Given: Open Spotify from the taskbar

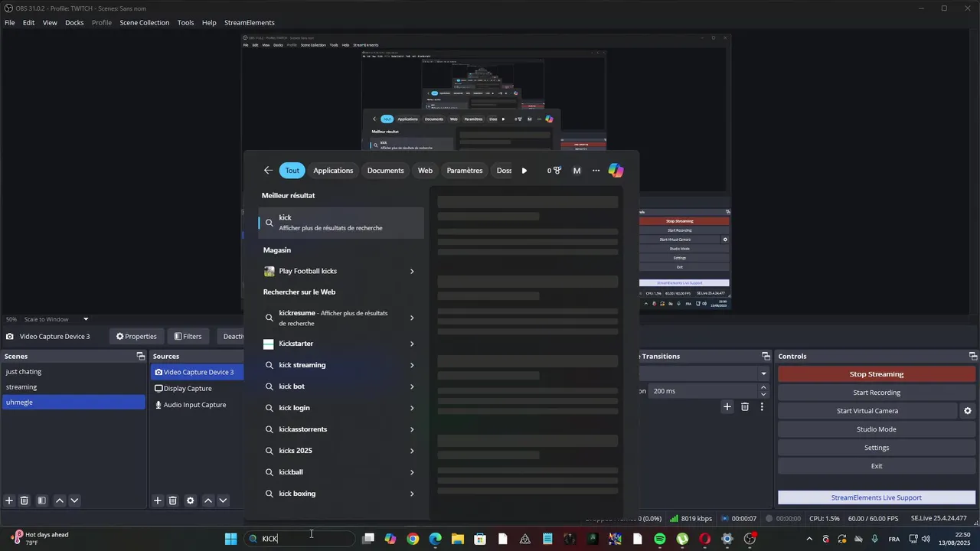Looking at the screenshot, I should pos(660,539).
